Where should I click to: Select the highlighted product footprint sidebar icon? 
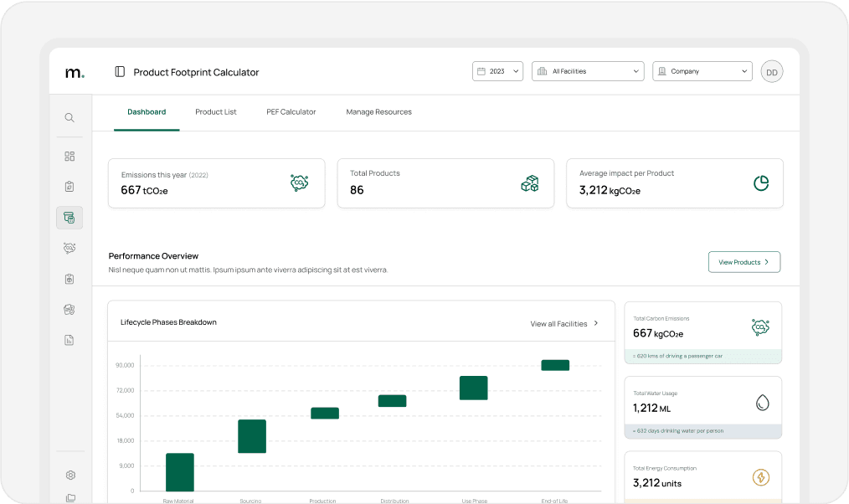(69, 218)
